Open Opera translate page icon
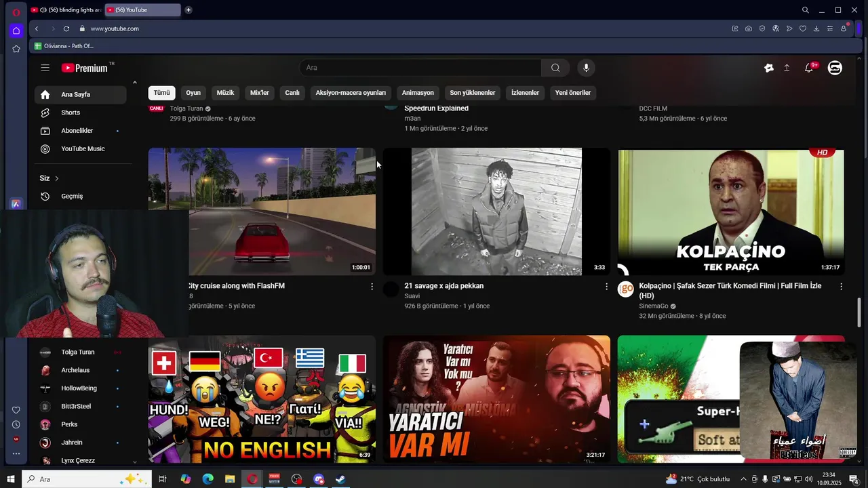Image resolution: width=868 pixels, height=488 pixels. 776,28
